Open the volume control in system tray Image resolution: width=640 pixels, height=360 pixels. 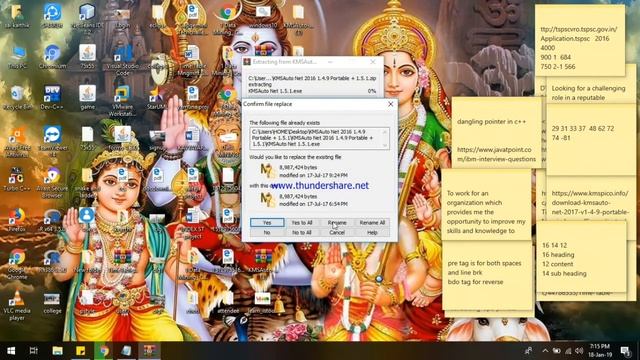[x=579, y=351]
